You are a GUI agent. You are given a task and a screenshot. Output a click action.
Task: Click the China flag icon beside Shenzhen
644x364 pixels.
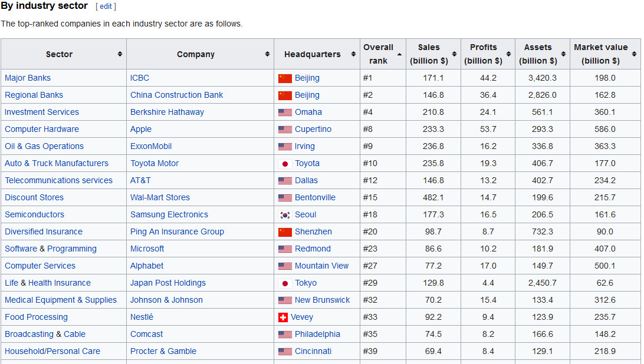pyautogui.click(x=285, y=232)
